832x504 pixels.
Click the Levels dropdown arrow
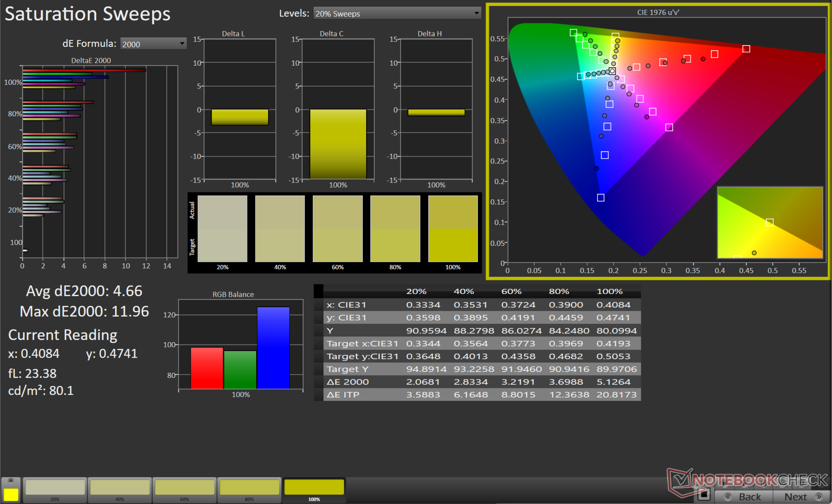point(476,13)
